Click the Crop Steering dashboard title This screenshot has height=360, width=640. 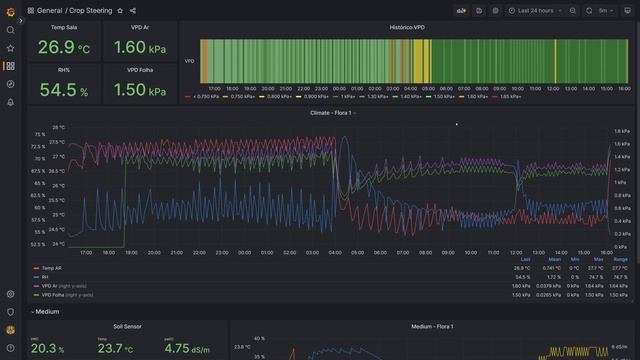coord(90,11)
